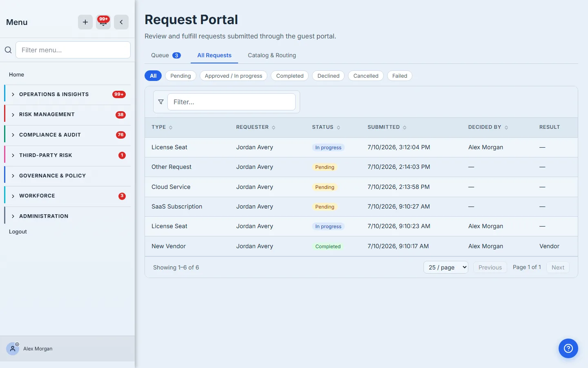The width and height of the screenshot is (588, 368).
Task: Click the Logout link
Action: 18,231
